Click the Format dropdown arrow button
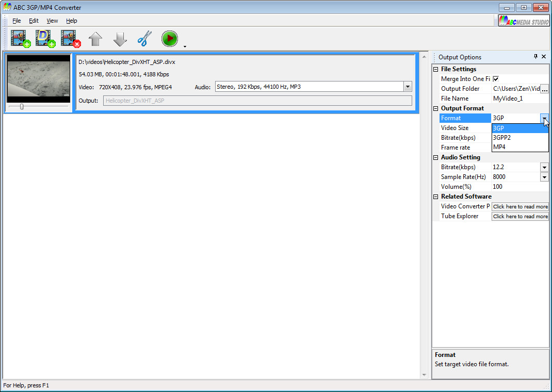The height and width of the screenshot is (392, 552). tap(545, 118)
